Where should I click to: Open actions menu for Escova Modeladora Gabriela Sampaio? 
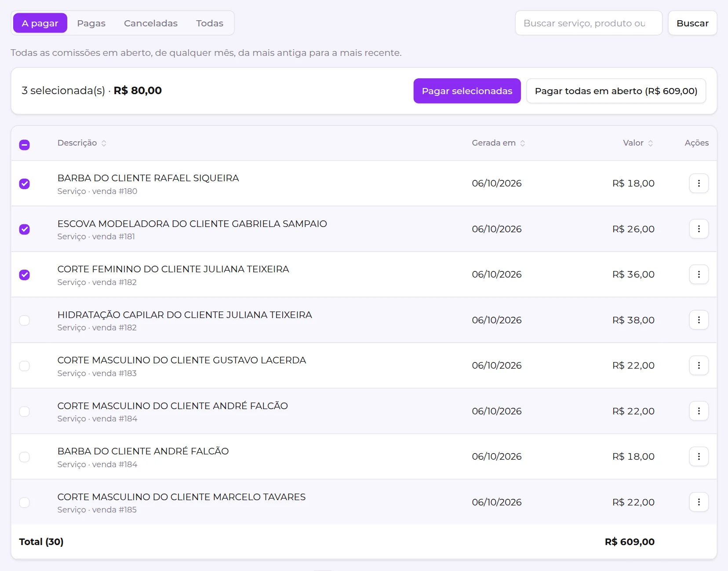click(699, 229)
